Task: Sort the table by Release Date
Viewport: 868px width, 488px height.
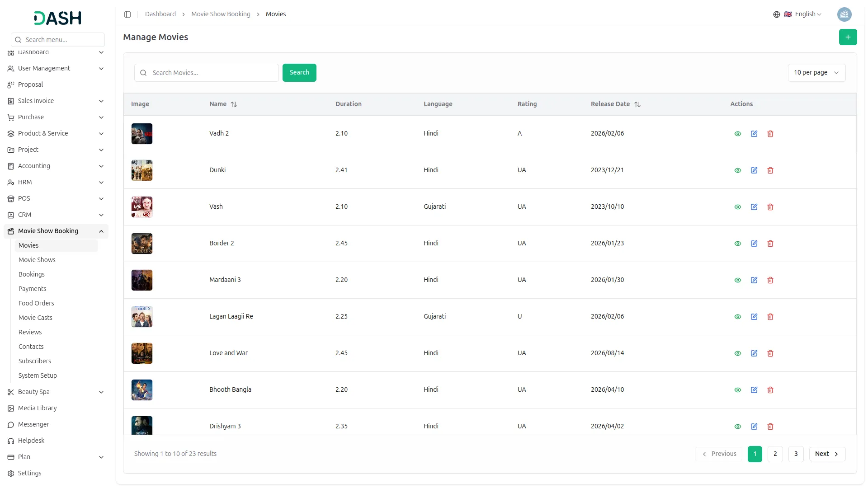Action: [637, 104]
